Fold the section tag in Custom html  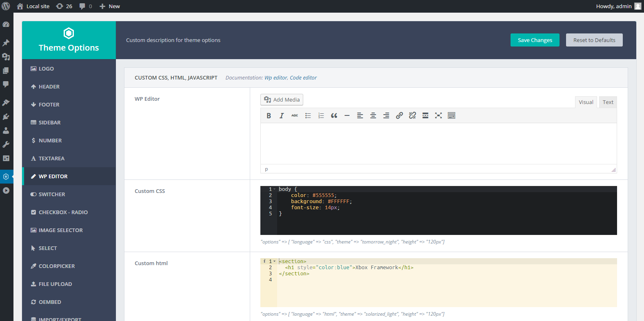[275, 261]
